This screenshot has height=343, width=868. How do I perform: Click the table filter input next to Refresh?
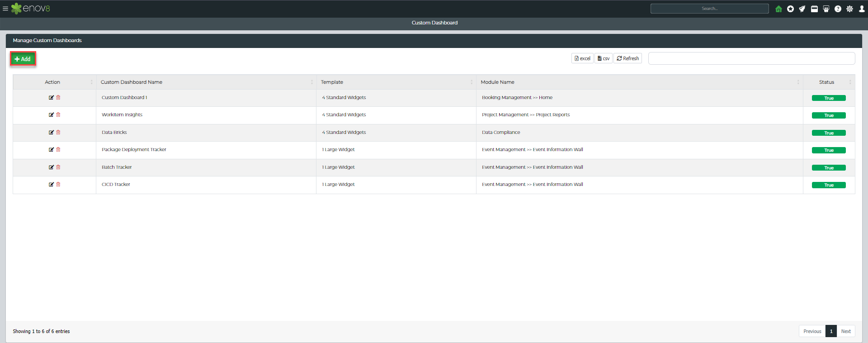pos(751,58)
